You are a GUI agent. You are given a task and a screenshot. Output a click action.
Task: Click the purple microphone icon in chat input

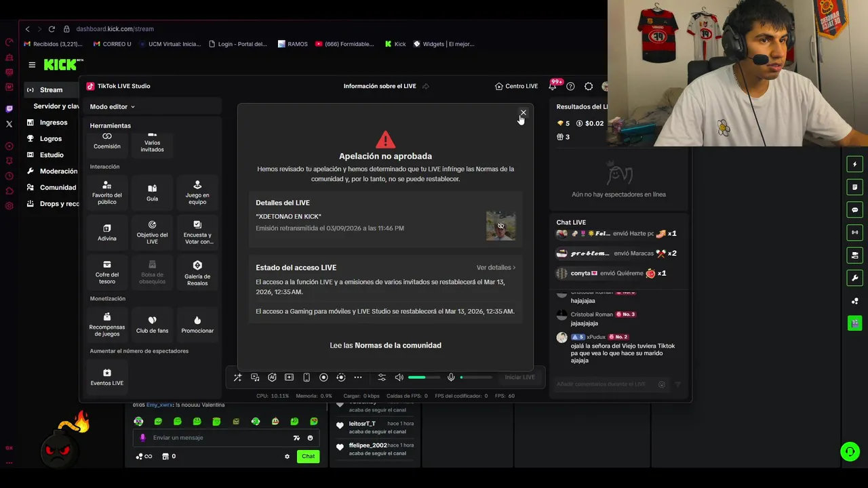(142, 438)
